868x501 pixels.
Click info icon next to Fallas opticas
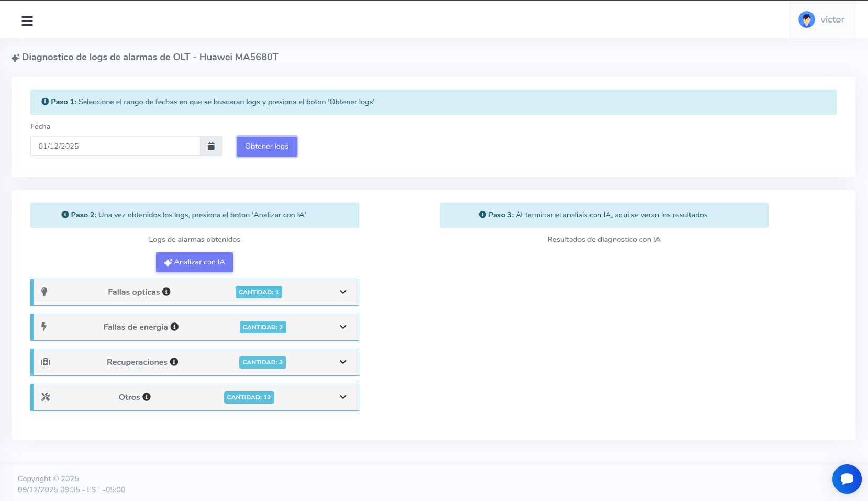click(166, 292)
